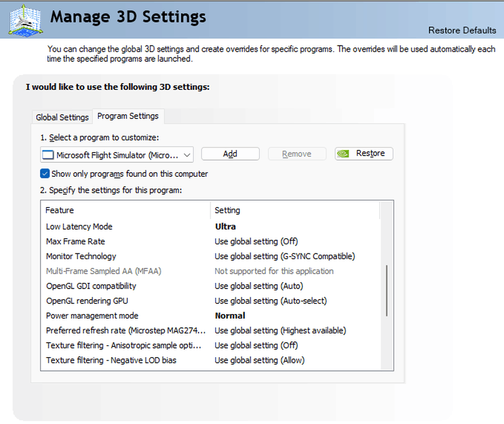Select Texture filtering Negative LOD bias
This screenshot has width=504, height=424.
coord(111,360)
